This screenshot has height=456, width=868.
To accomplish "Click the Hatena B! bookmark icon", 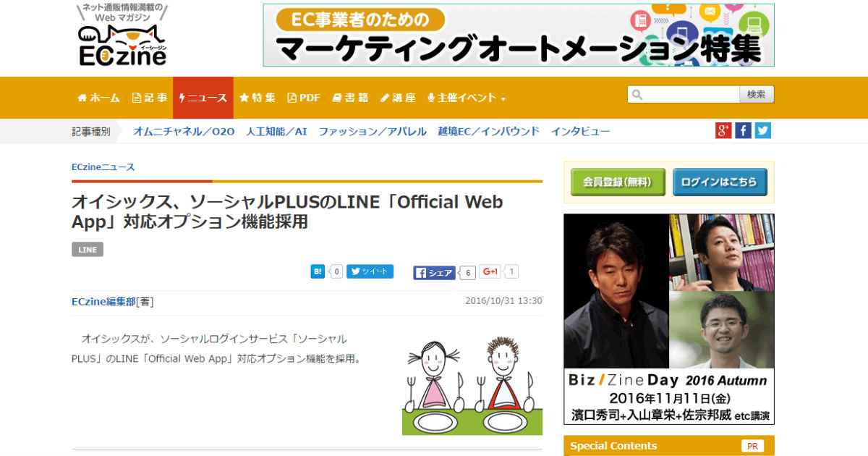I will (318, 271).
